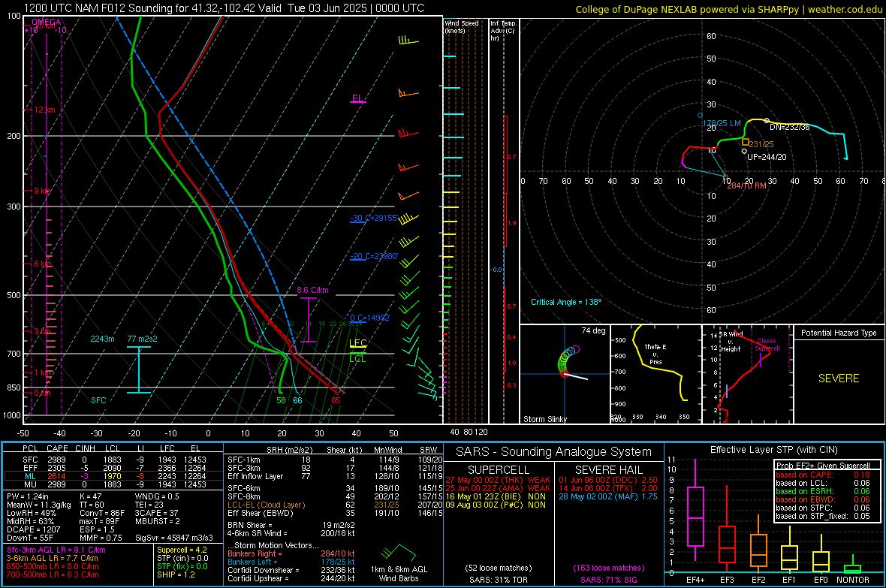Click the MBURST = 2 value

[x=158, y=521]
